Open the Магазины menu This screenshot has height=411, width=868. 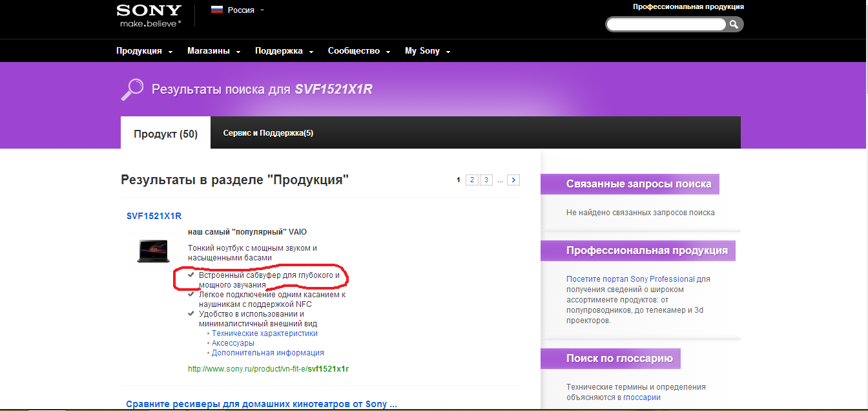click(213, 51)
